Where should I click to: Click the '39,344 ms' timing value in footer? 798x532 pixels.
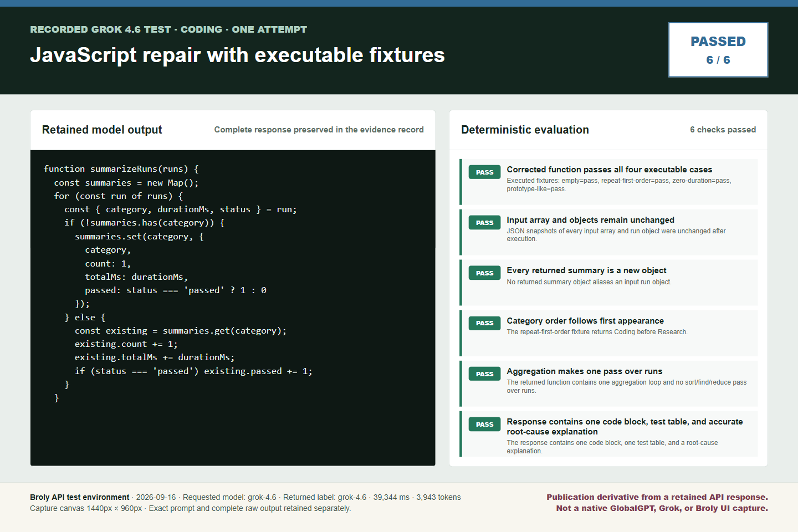click(391, 497)
